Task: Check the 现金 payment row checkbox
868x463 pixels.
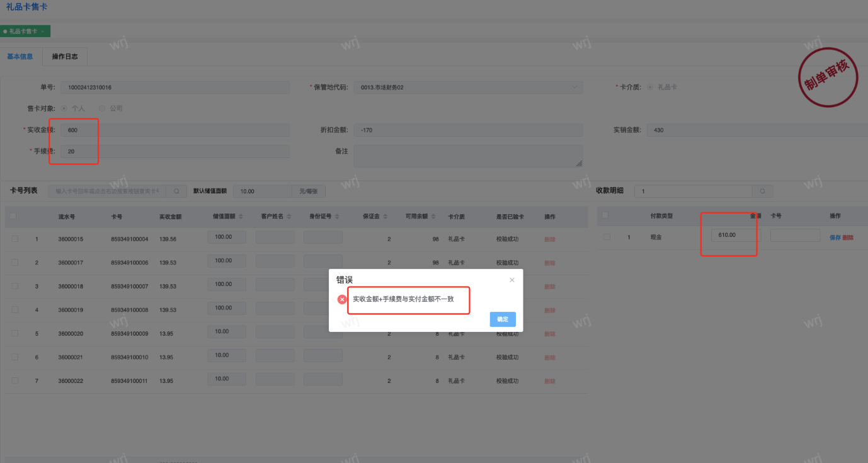Action: (x=607, y=237)
